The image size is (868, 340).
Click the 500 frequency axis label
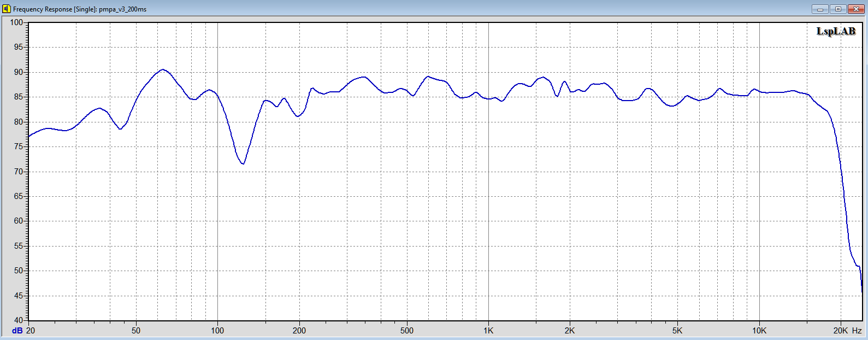[x=407, y=331]
